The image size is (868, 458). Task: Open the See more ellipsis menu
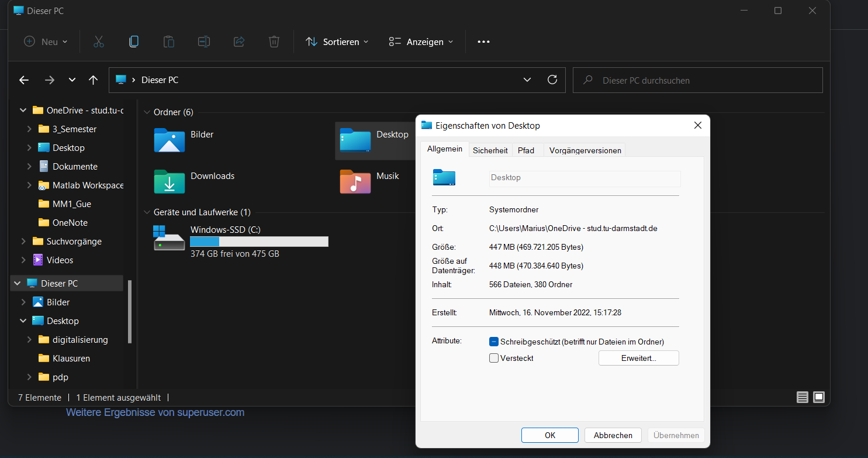483,42
